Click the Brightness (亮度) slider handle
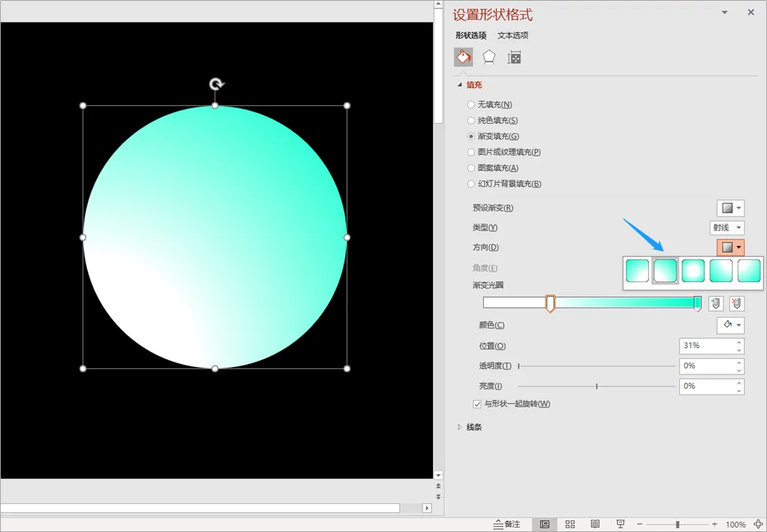The height and width of the screenshot is (532, 767). [597, 386]
